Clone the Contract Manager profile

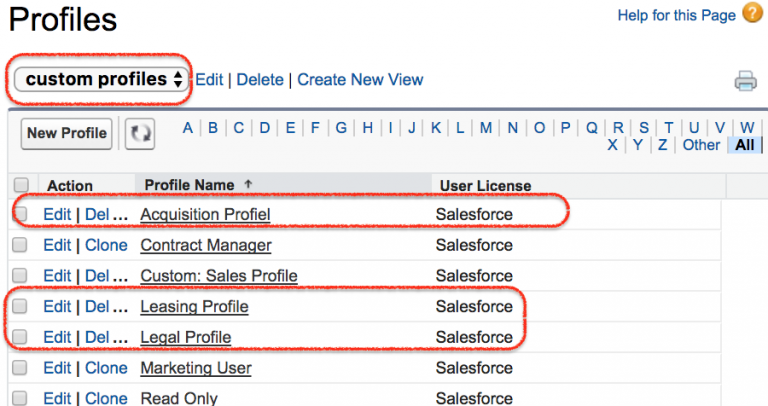pos(106,245)
